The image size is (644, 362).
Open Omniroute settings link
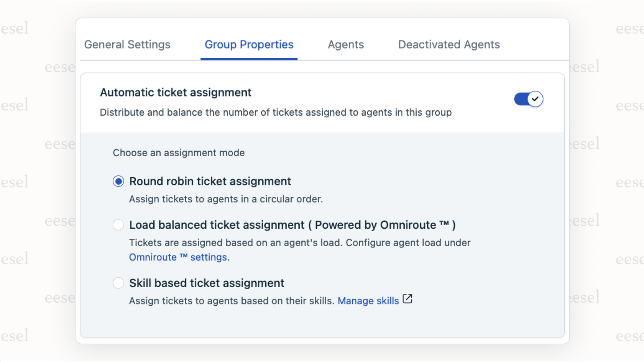point(177,257)
